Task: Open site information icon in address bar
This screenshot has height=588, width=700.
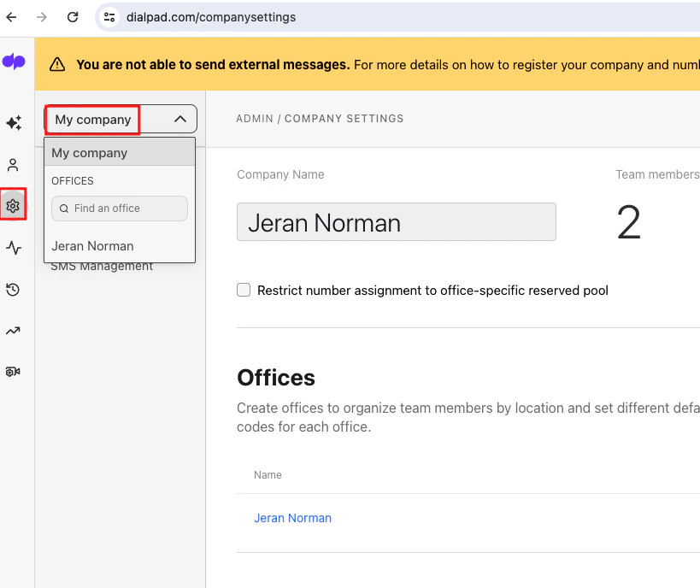Action: (x=109, y=17)
